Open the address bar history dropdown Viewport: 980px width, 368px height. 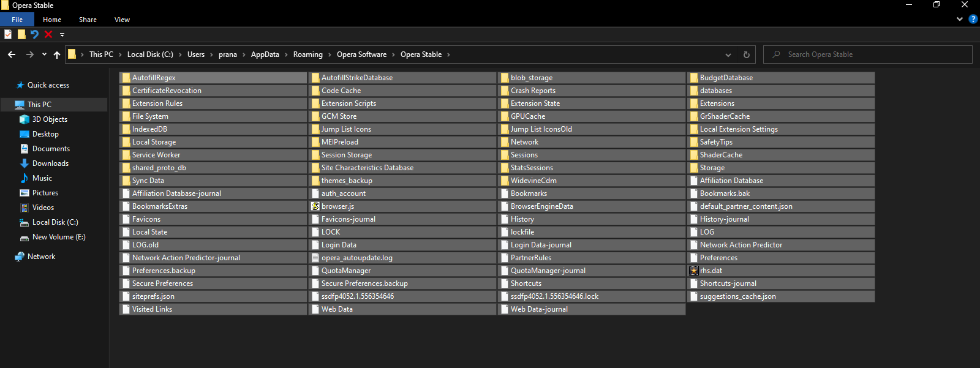coord(728,54)
